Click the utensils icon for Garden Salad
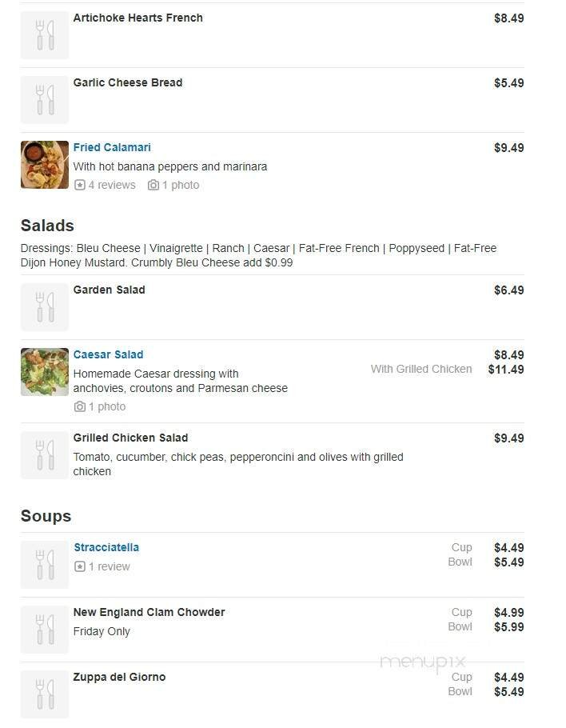 [44, 306]
